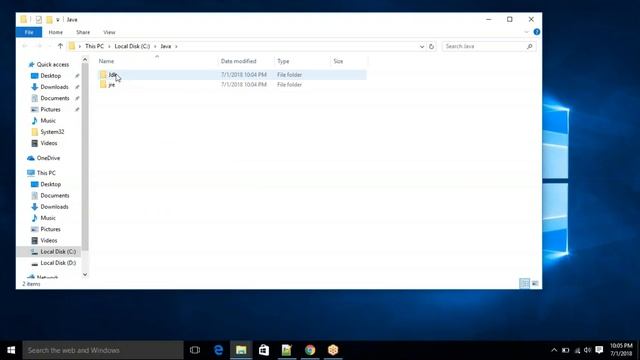Click jdk folder's date modified

pyautogui.click(x=244, y=75)
